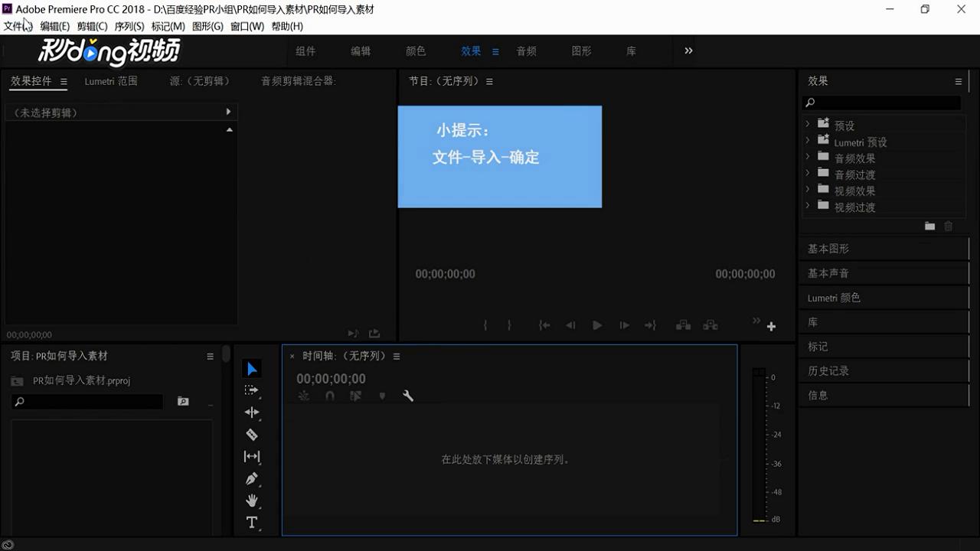The width and height of the screenshot is (980, 551).
Task: Add marker in the timeline header
Action: pos(382,396)
